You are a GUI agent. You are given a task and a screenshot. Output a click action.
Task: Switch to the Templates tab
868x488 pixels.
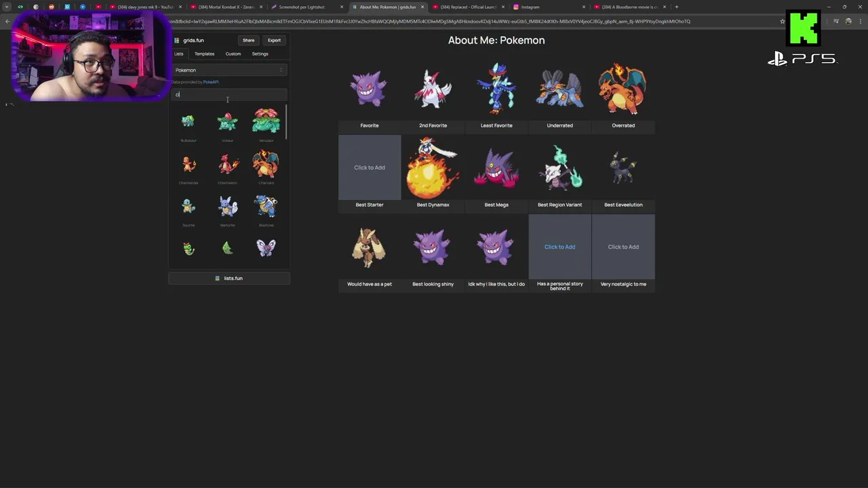[204, 54]
